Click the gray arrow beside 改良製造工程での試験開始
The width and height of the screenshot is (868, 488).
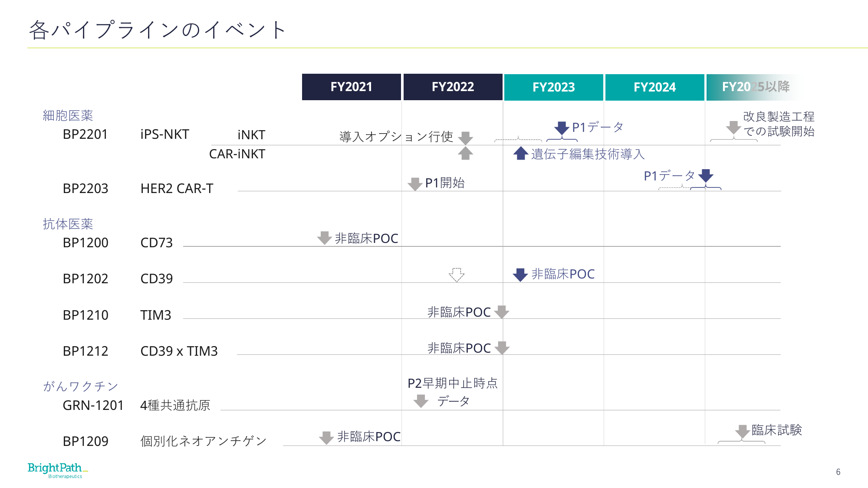(733, 128)
